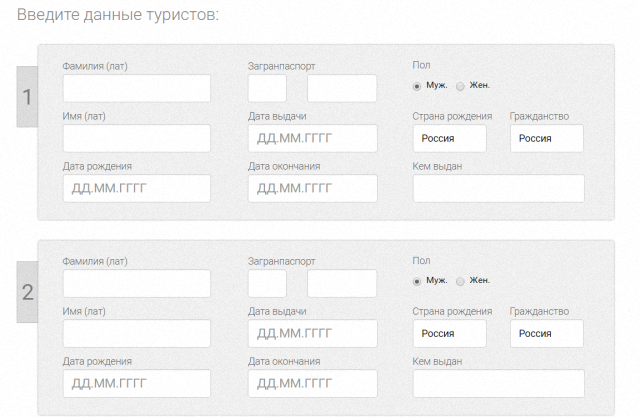640x417 pixels.
Task: Focus Дата выдачи field for tourist 2
Action: pos(312,333)
